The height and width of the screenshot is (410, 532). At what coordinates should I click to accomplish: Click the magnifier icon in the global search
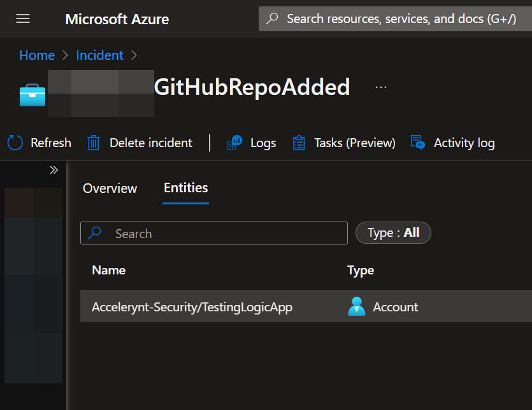pos(272,18)
